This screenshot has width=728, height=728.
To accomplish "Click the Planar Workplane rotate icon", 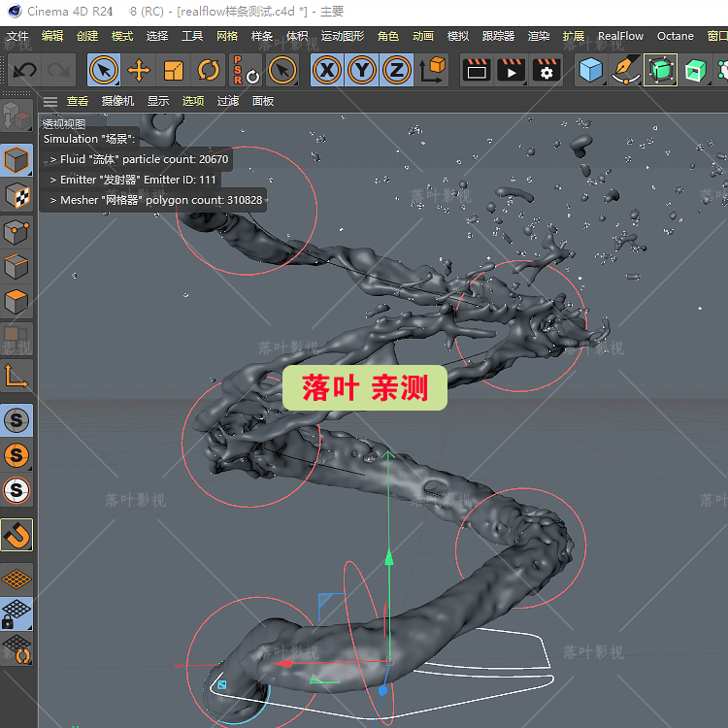I will click(x=17, y=649).
